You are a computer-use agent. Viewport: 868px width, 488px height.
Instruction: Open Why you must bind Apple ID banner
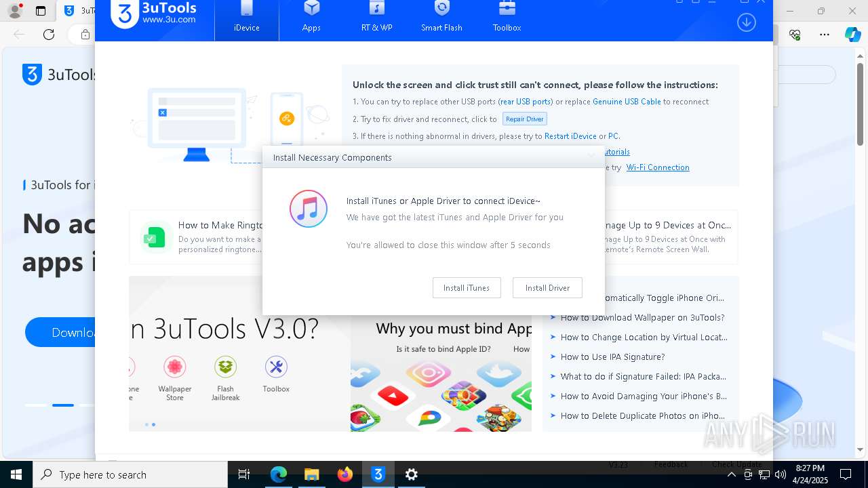click(x=441, y=373)
